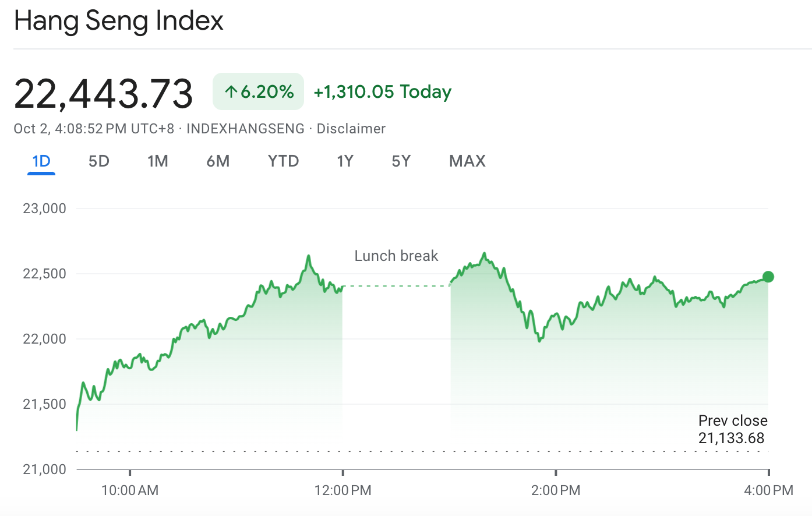
Task: Show the MAX range chart
Action: tap(467, 161)
